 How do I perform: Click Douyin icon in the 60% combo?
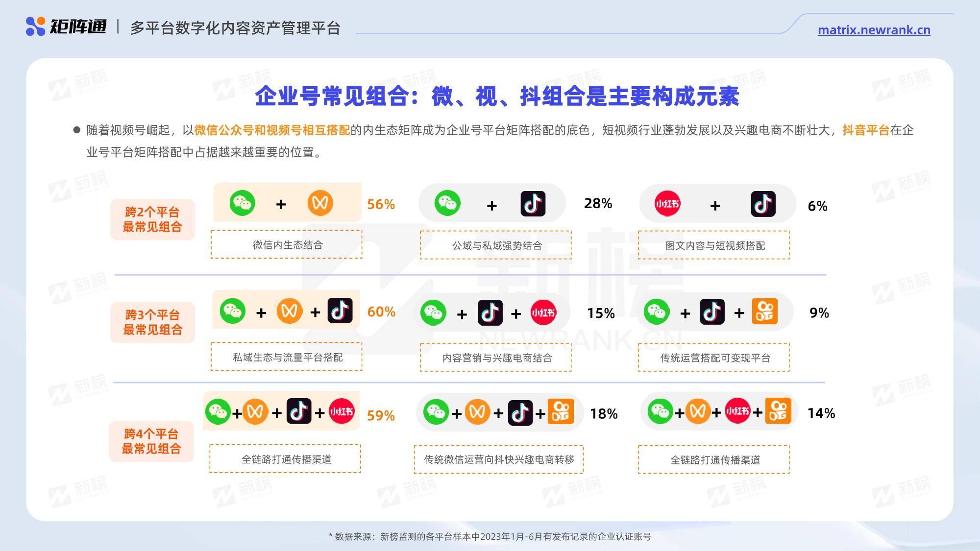(340, 311)
